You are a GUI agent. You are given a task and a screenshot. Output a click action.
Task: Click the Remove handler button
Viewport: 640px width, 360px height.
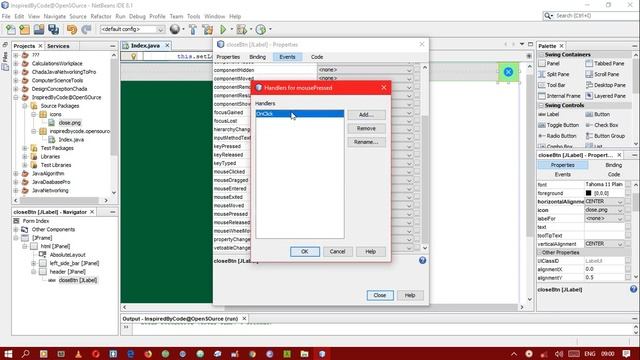pyautogui.click(x=366, y=129)
